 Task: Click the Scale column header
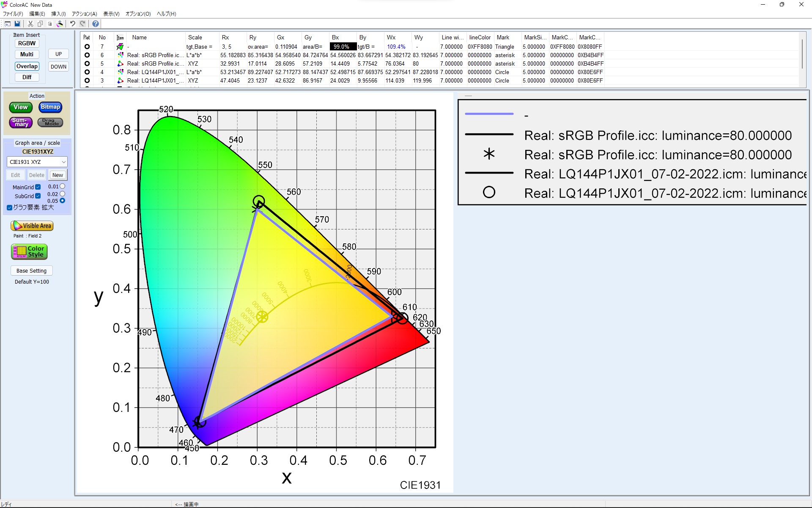pos(202,37)
